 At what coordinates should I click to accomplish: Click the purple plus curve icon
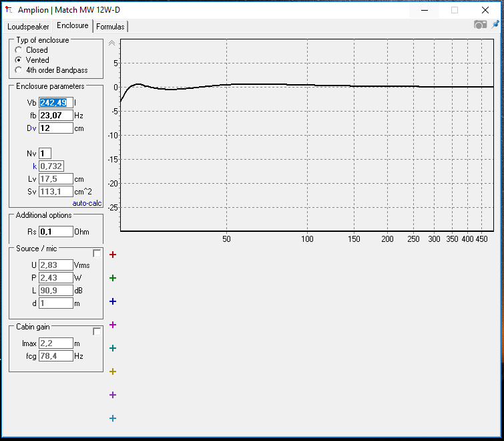(113, 395)
